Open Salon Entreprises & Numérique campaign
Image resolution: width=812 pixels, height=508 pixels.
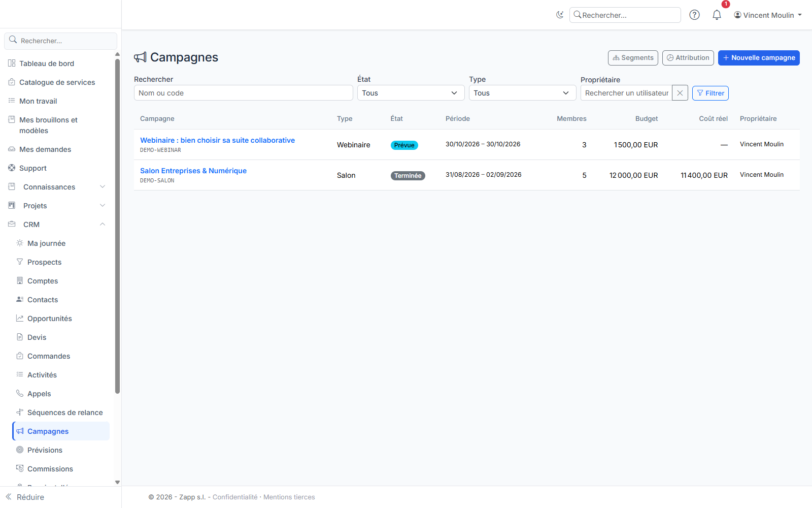pyautogui.click(x=193, y=171)
